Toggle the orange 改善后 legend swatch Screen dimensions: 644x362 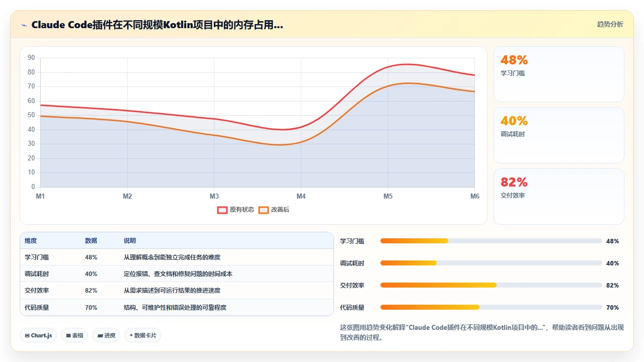pos(263,210)
